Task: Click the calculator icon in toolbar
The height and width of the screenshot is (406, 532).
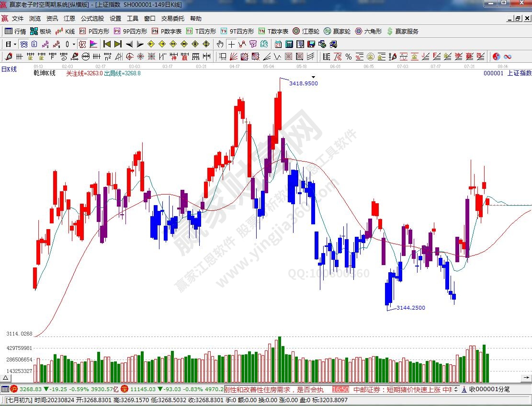Action: click(x=289, y=44)
